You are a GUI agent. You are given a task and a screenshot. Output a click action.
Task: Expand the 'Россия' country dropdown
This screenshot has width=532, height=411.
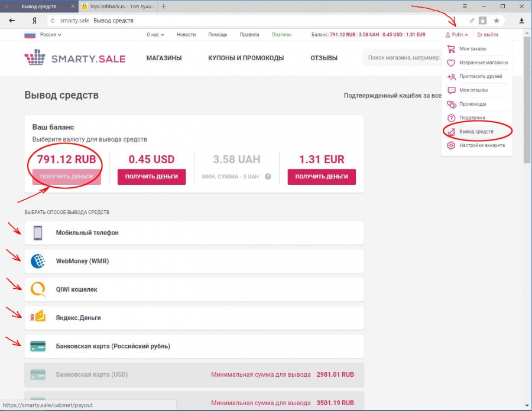[51, 35]
